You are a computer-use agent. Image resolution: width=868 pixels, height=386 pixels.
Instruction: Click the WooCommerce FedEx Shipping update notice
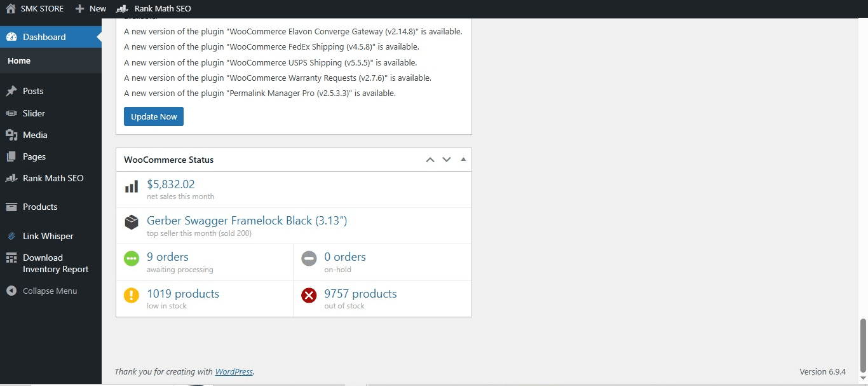point(271,47)
